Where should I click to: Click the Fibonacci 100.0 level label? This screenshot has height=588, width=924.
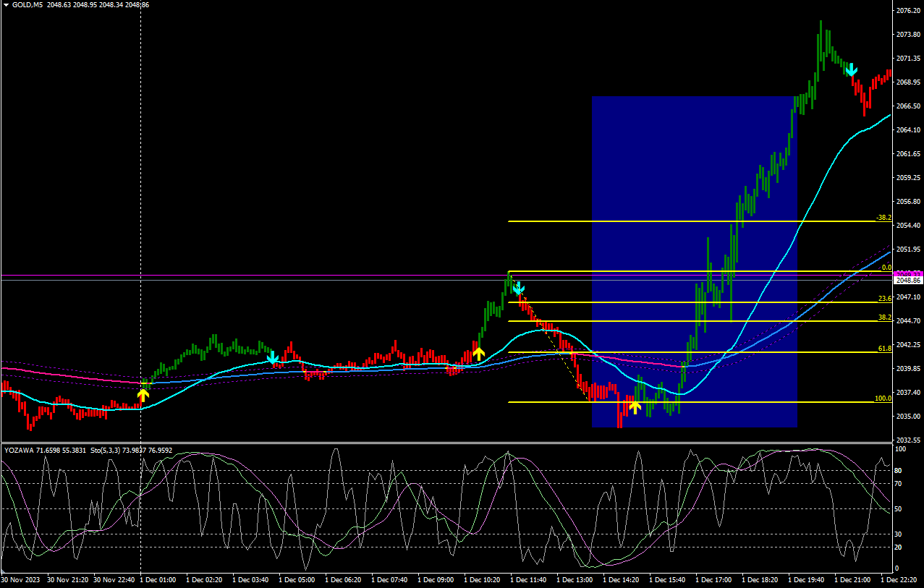click(x=883, y=398)
